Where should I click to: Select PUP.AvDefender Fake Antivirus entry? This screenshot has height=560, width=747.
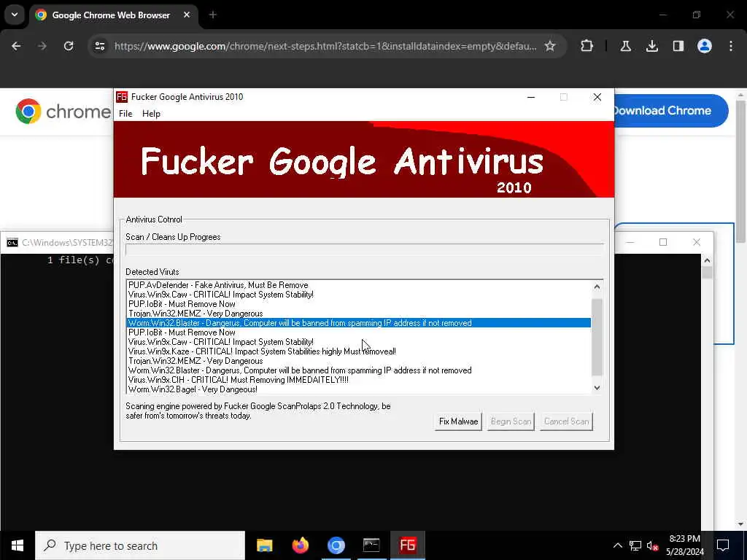pyautogui.click(x=358, y=285)
